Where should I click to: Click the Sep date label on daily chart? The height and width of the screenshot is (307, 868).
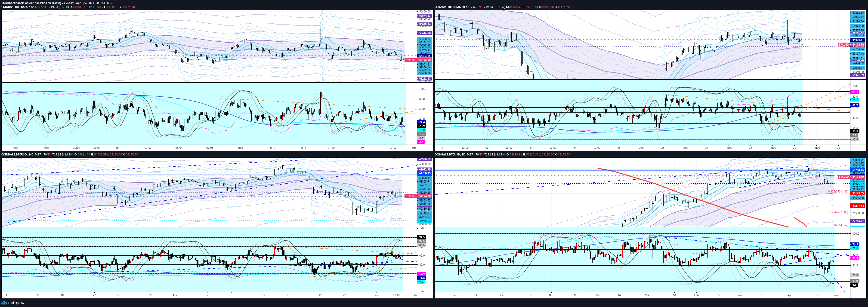tap(455, 295)
